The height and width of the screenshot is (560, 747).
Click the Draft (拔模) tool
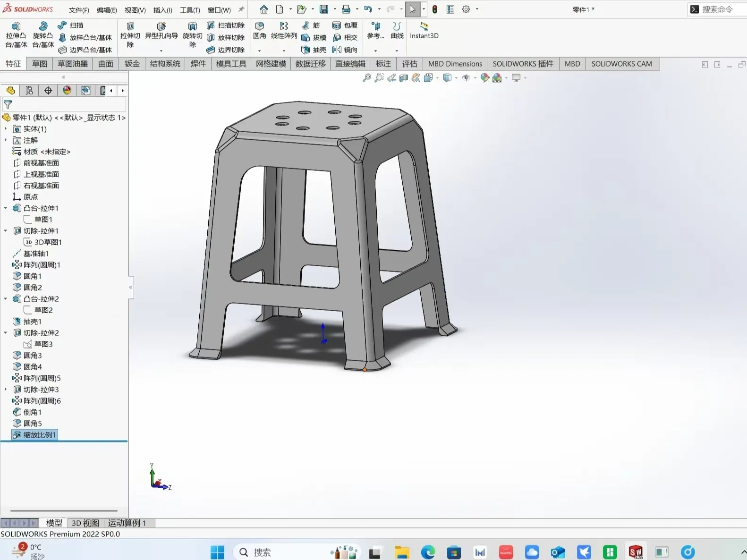point(314,37)
